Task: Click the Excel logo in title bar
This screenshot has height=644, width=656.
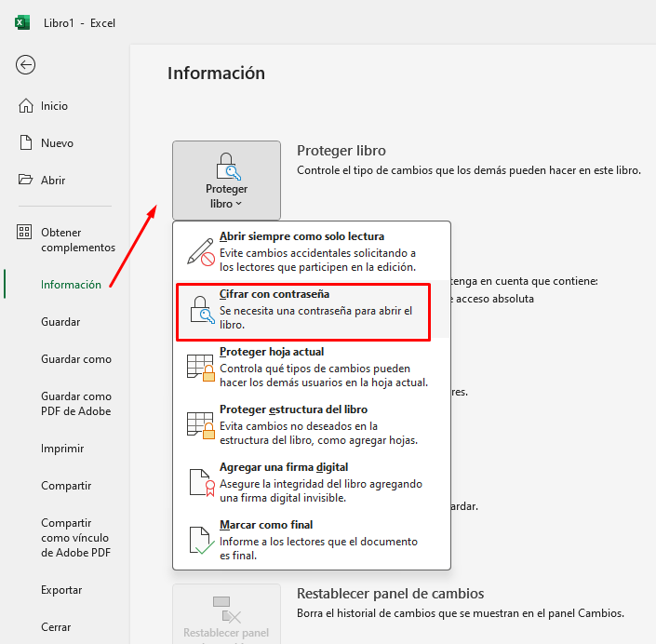Action: 22,22
